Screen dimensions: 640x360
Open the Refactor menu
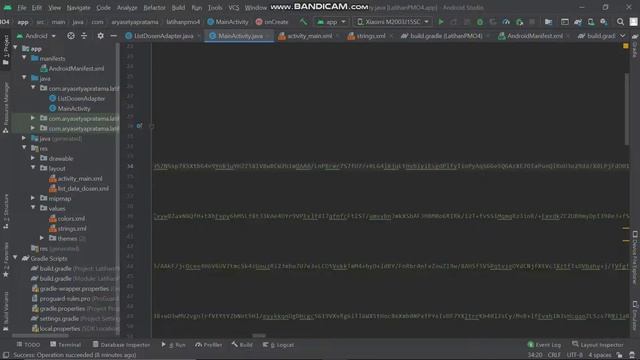click(154, 7)
